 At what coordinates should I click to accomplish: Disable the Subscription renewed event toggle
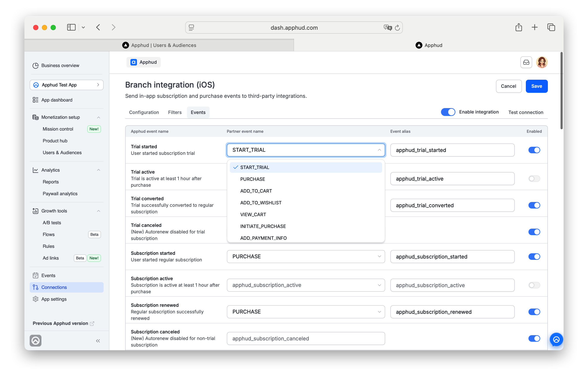tap(534, 312)
